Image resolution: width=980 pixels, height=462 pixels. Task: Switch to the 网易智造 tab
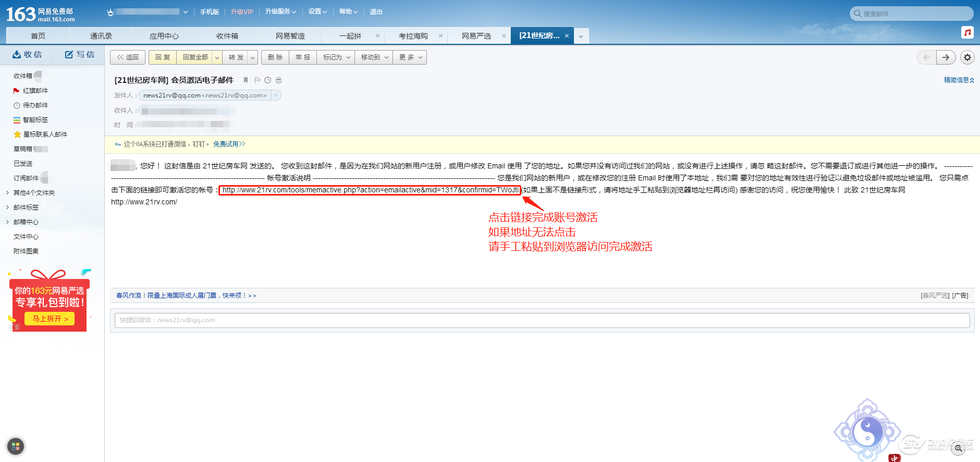[x=290, y=36]
